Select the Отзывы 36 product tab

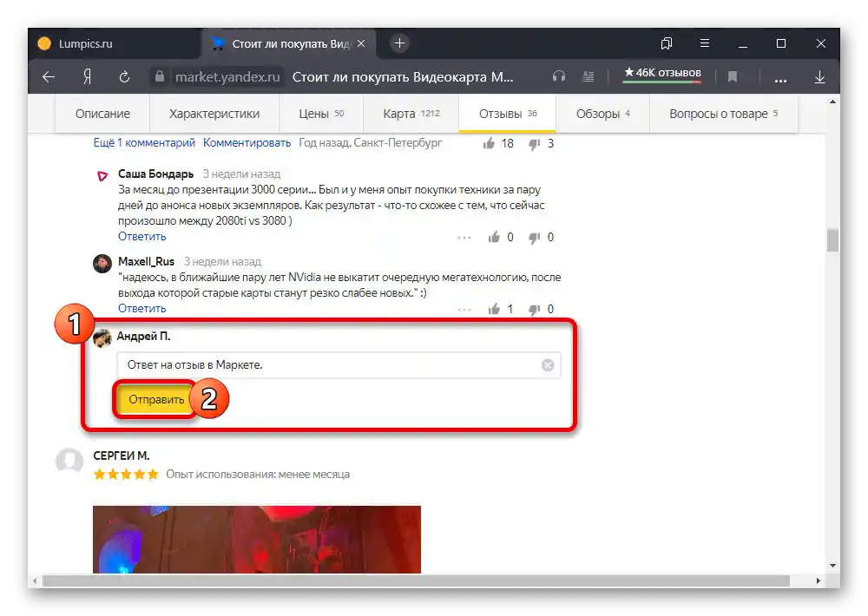[507, 114]
